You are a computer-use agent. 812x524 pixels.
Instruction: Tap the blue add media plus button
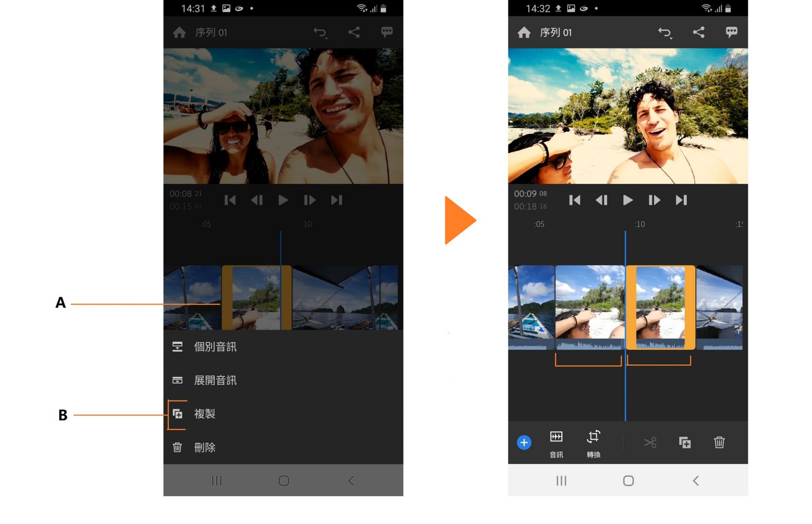pyautogui.click(x=524, y=442)
